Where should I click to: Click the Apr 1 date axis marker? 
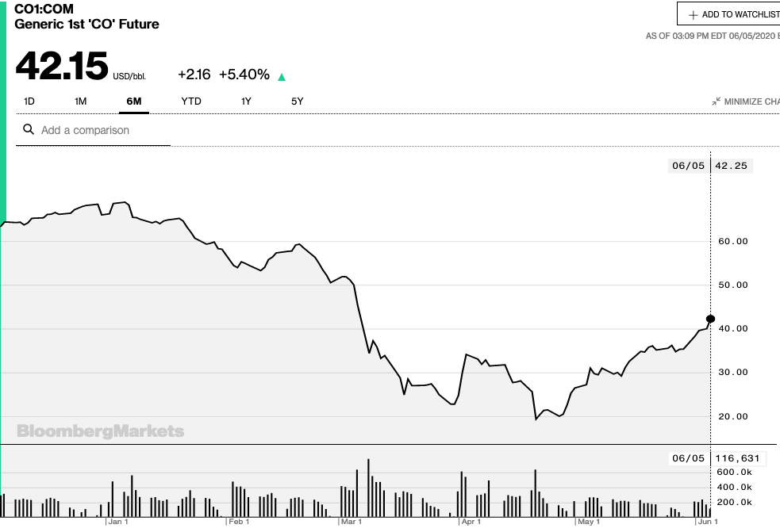click(471, 522)
